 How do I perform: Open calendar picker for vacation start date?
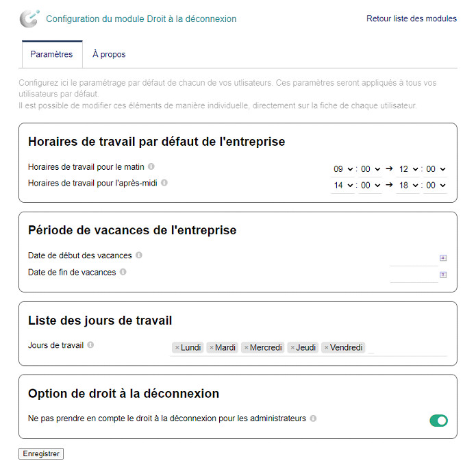pyautogui.click(x=443, y=258)
